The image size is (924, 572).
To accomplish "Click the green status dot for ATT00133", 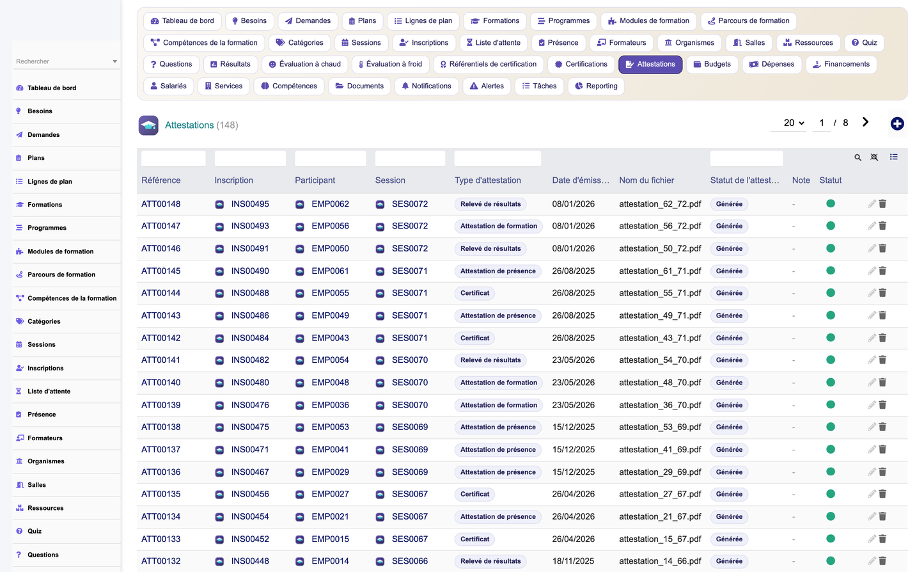I will [x=831, y=539].
